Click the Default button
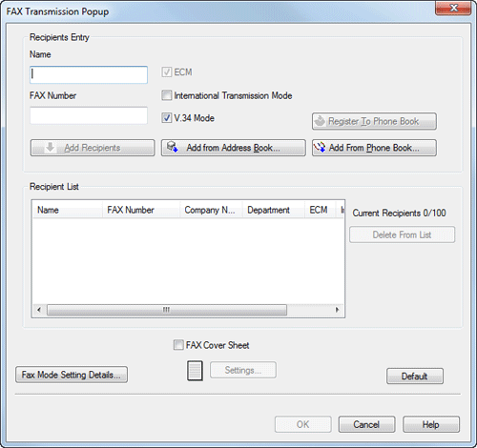This screenshot has width=477, height=448. pos(415,377)
